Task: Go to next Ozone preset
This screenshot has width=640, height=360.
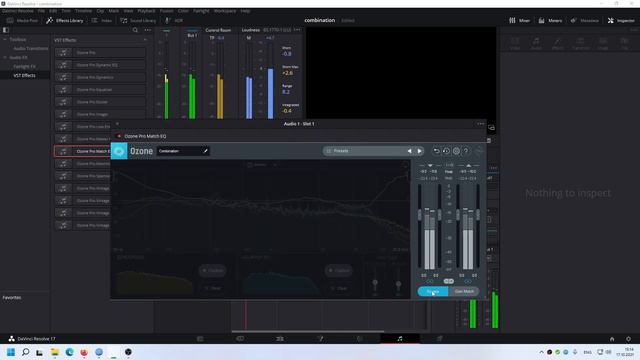Action: pos(419,151)
